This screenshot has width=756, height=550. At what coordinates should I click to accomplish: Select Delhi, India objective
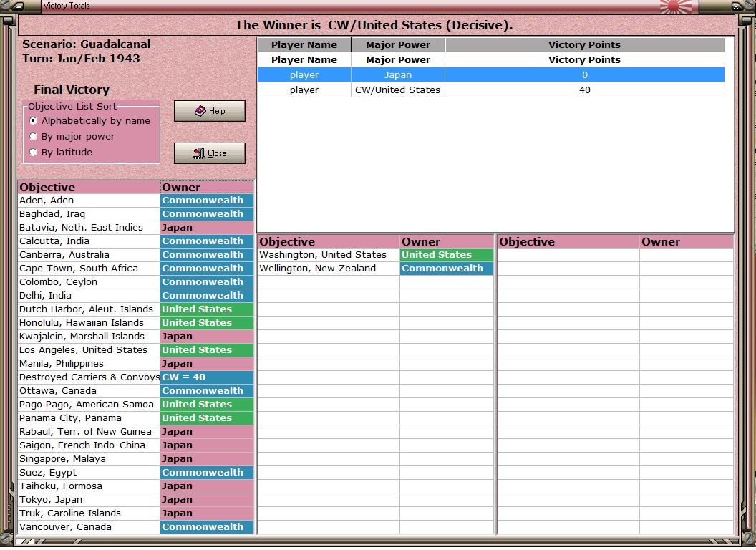pos(89,295)
